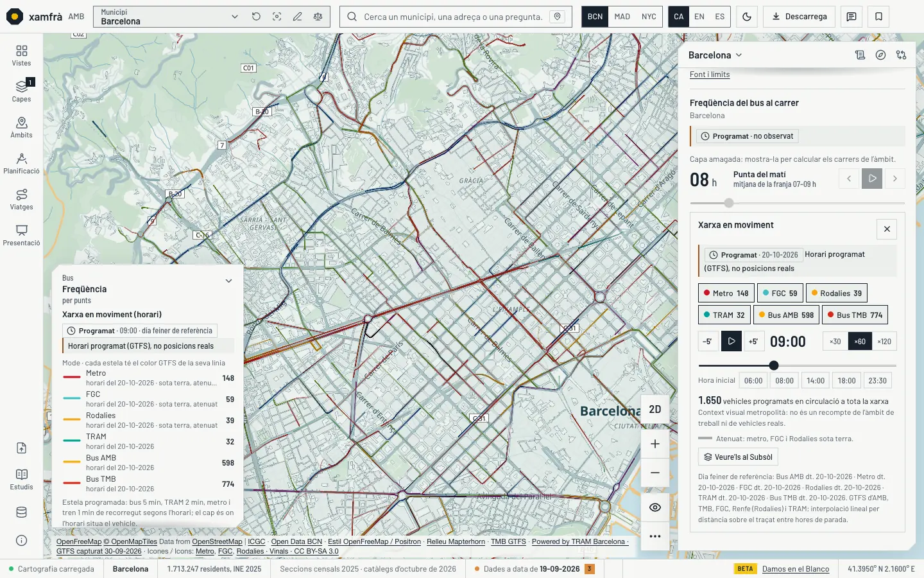The width and height of the screenshot is (924, 578).
Task: Click the 09:00 time slider handle
Action: [x=774, y=365]
